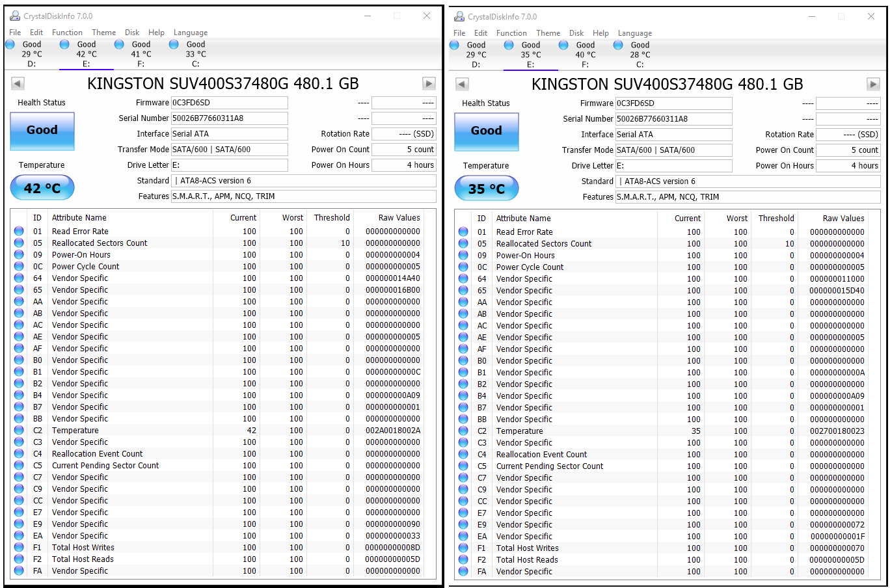Open the Language menu in left window
Viewport: 890px width, 588px height.
(x=191, y=33)
